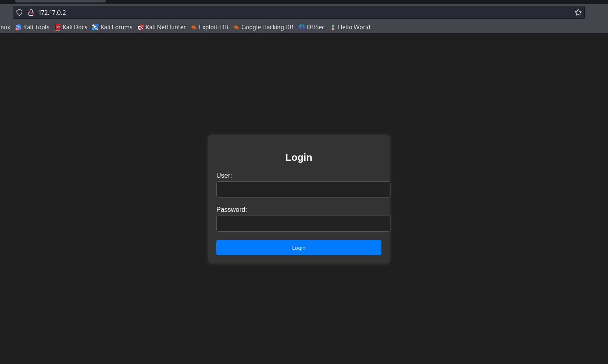Screen dimensions: 608x364
Task: Focus the Password input field
Action: 303,223
